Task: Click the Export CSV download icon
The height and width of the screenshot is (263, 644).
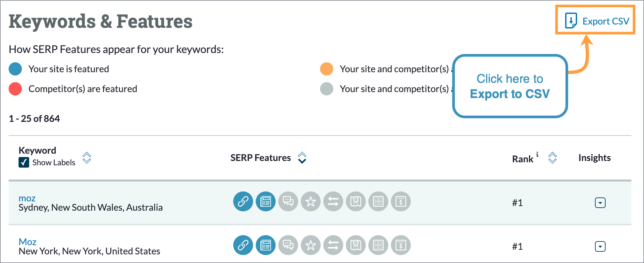Action: [x=570, y=21]
